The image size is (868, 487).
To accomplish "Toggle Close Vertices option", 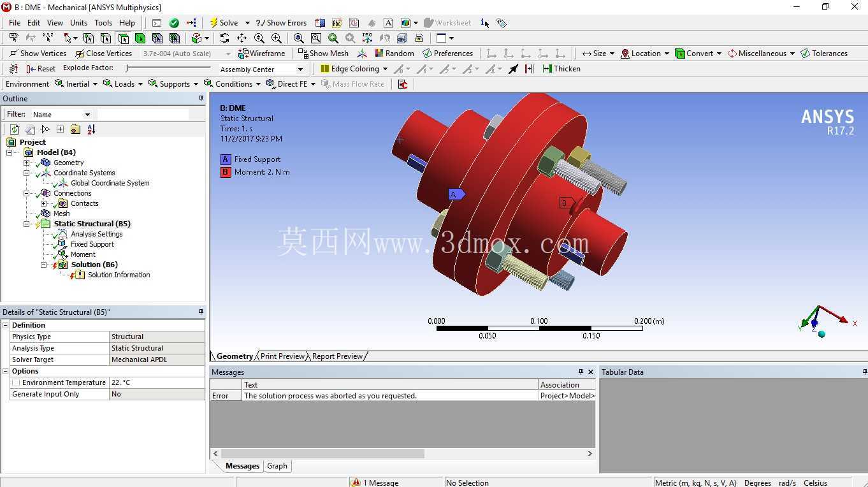I will pos(103,54).
